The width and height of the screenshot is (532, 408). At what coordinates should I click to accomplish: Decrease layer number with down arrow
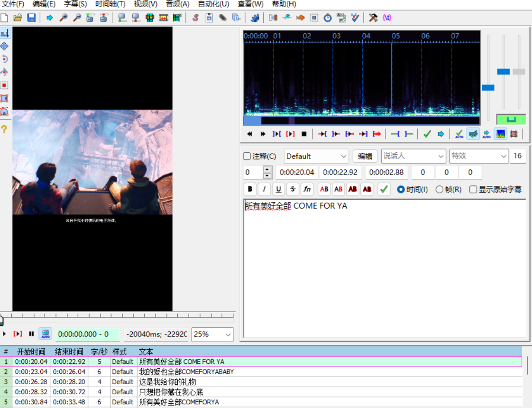[x=267, y=176]
